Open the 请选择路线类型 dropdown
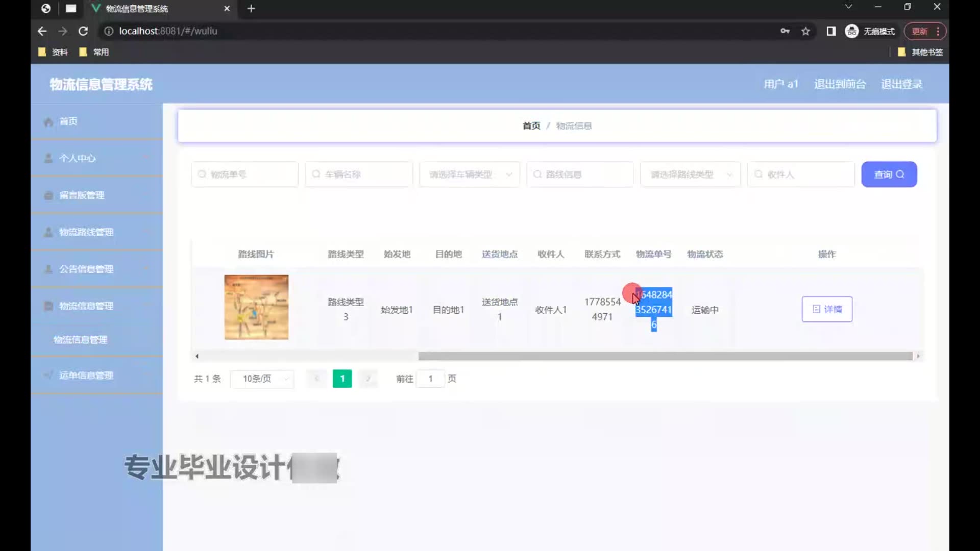 point(690,174)
